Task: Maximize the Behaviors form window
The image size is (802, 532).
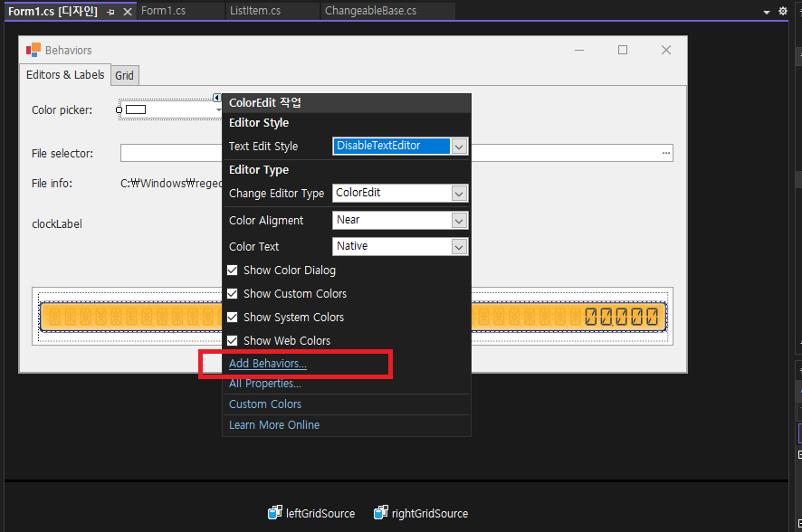Action: tap(623, 50)
